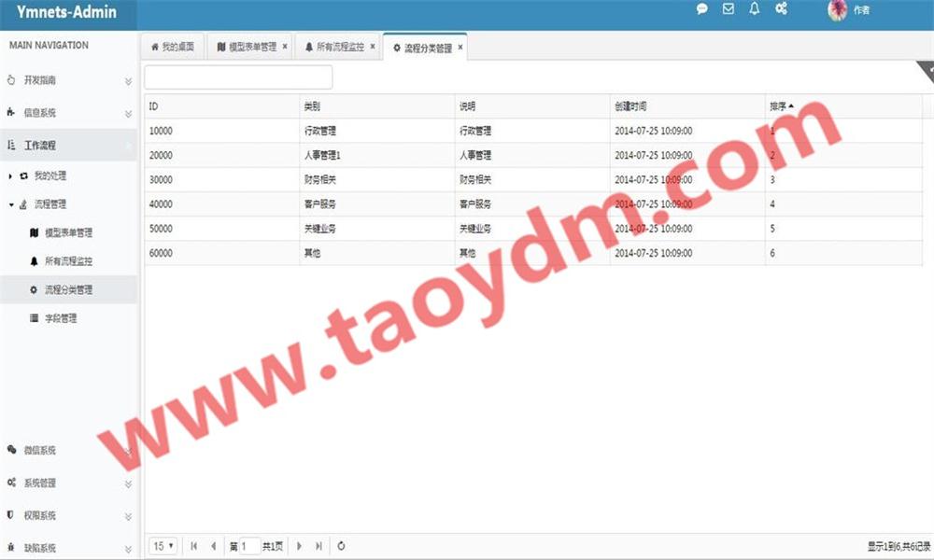Click the refresh icon beside 我的处理
The width and height of the screenshot is (934, 560).
click(24, 175)
